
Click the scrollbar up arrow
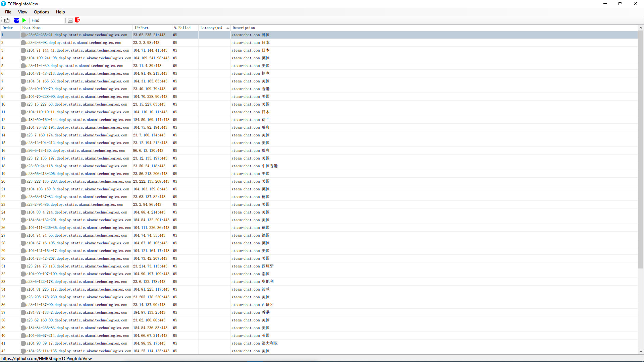pyautogui.click(x=641, y=28)
